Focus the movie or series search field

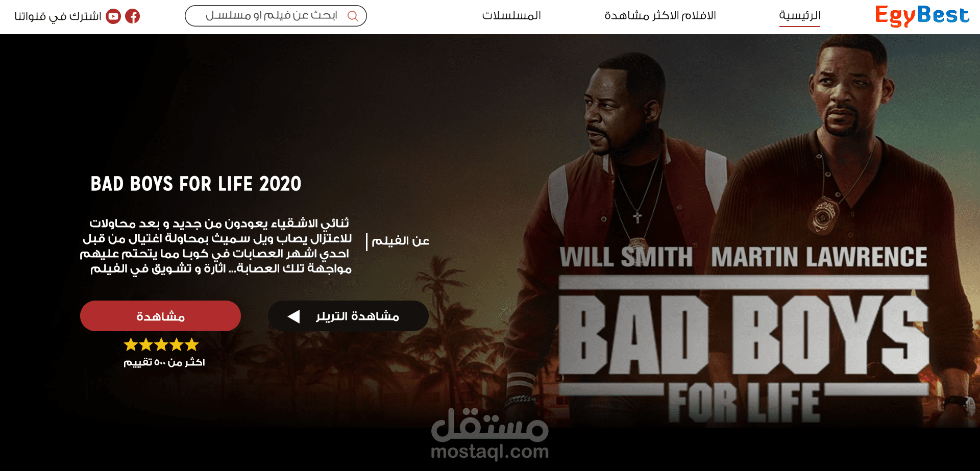click(x=276, y=16)
